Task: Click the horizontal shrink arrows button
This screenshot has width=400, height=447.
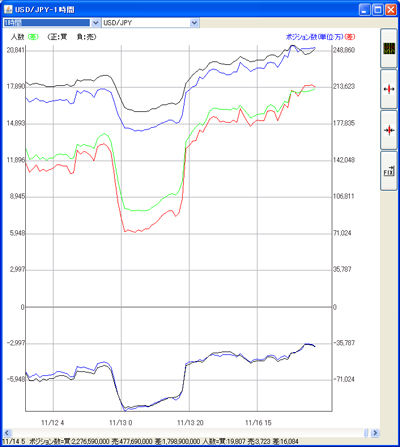Action: click(x=389, y=130)
